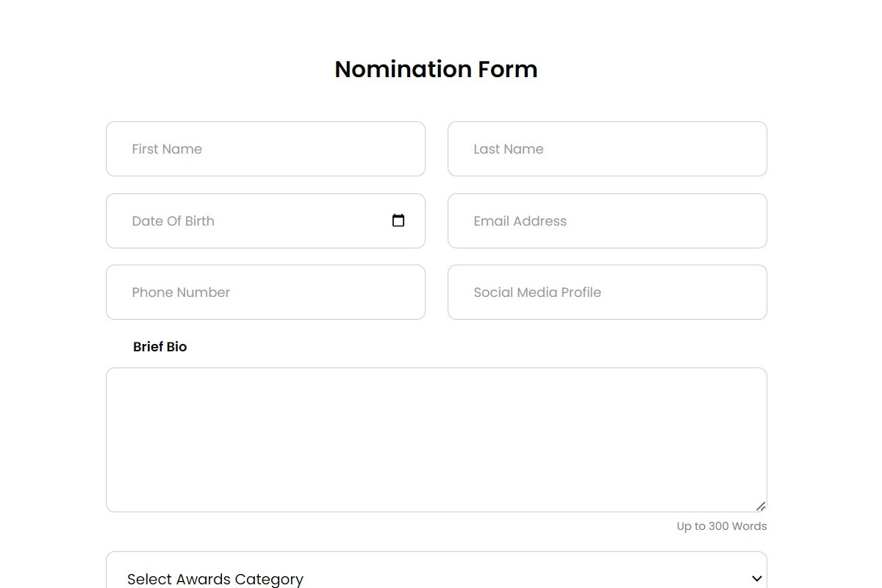
Task: Click the dropdown chevron on Awards Category
Action: 757,578
